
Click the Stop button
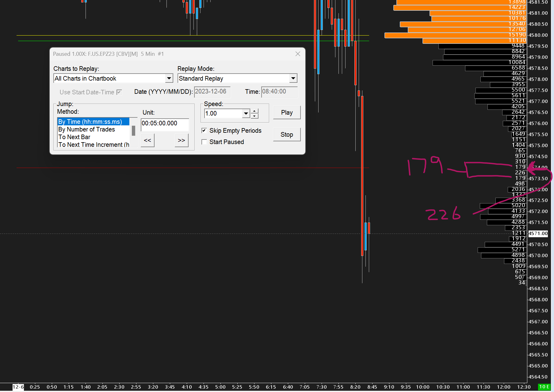point(287,135)
